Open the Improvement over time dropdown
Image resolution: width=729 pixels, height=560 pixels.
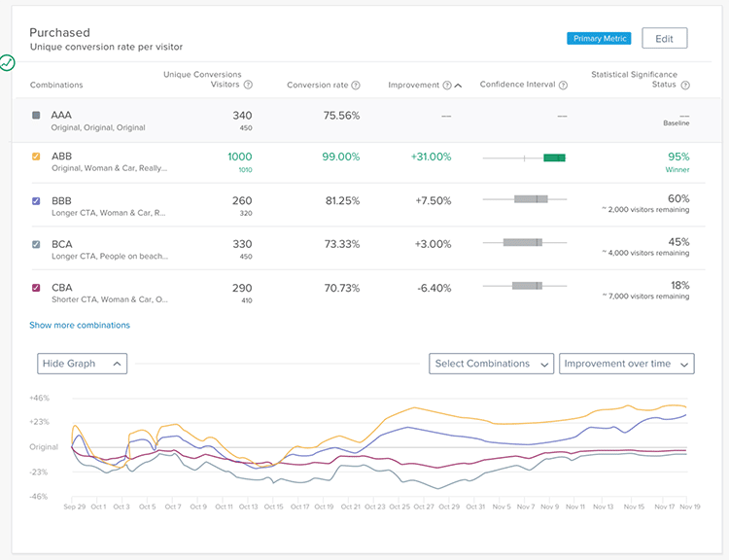click(627, 364)
